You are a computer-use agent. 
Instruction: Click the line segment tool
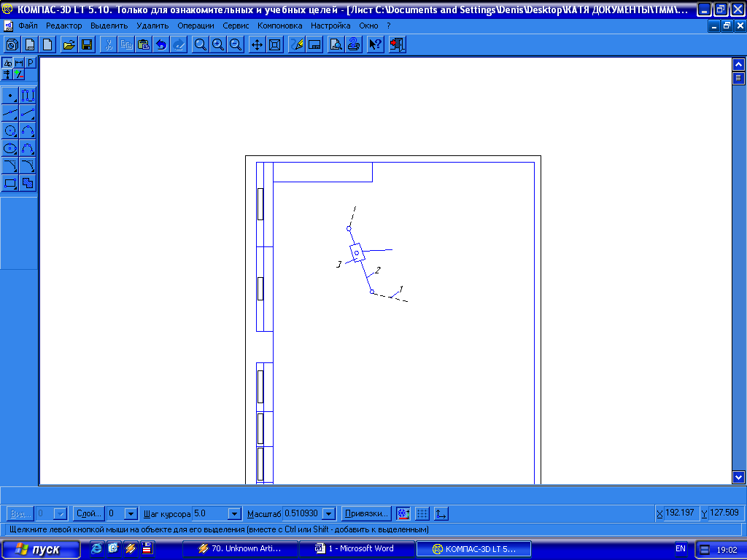pyautogui.click(x=28, y=113)
